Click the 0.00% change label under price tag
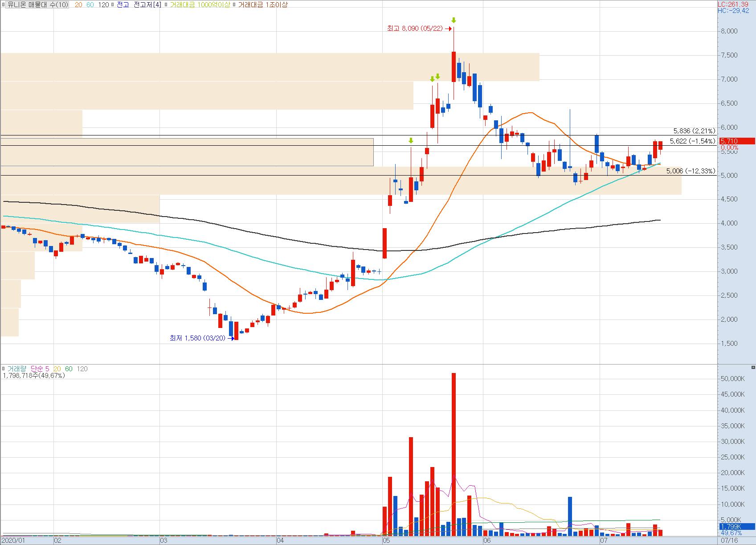The image size is (756, 545). 729,148
